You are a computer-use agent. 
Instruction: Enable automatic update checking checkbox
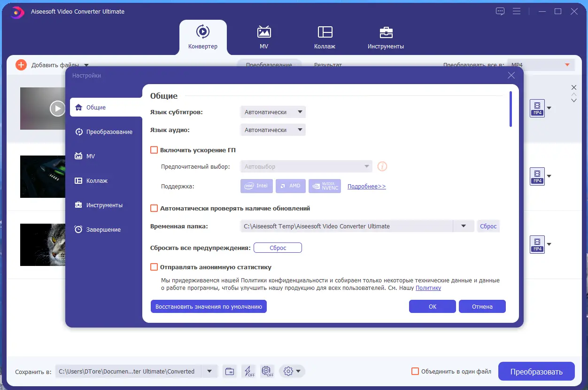(x=154, y=208)
